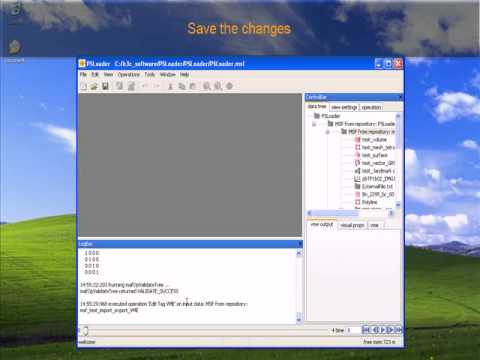The height and width of the screenshot is (360, 480).
Task: Click the PSLoader title bar icon
Action: coord(82,64)
